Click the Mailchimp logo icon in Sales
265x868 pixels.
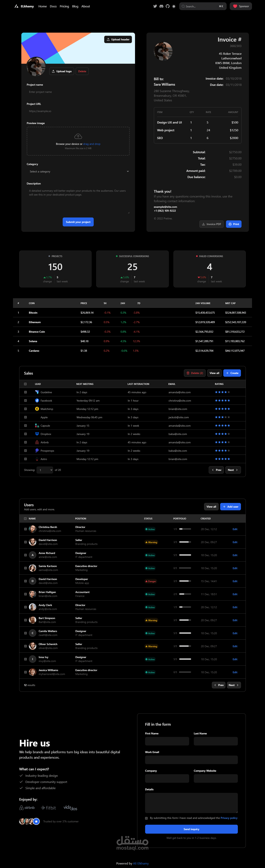[x=37, y=409]
